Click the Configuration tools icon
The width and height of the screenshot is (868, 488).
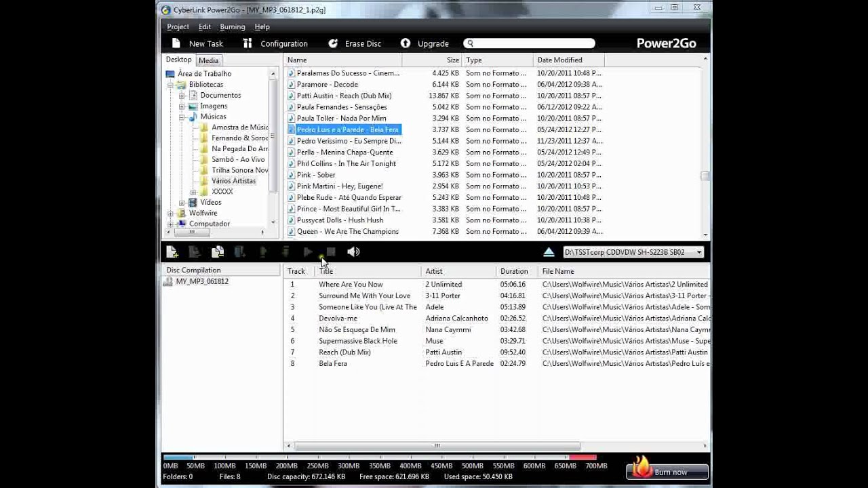pyautogui.click(x=248, y=43)
